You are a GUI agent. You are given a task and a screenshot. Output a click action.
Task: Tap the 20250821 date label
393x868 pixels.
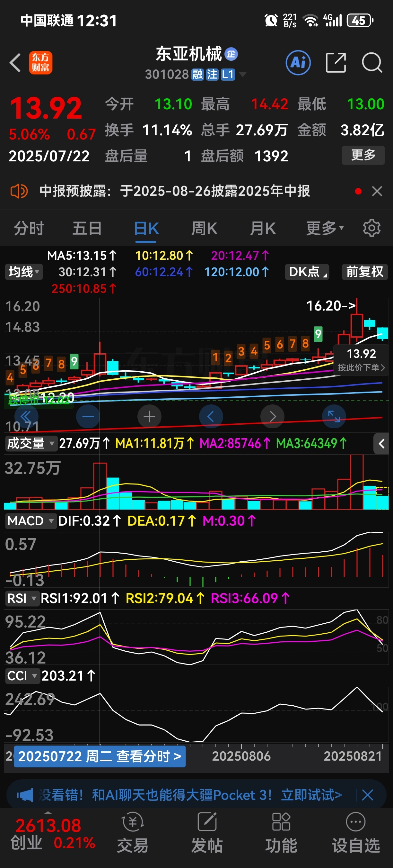point(353,756)
